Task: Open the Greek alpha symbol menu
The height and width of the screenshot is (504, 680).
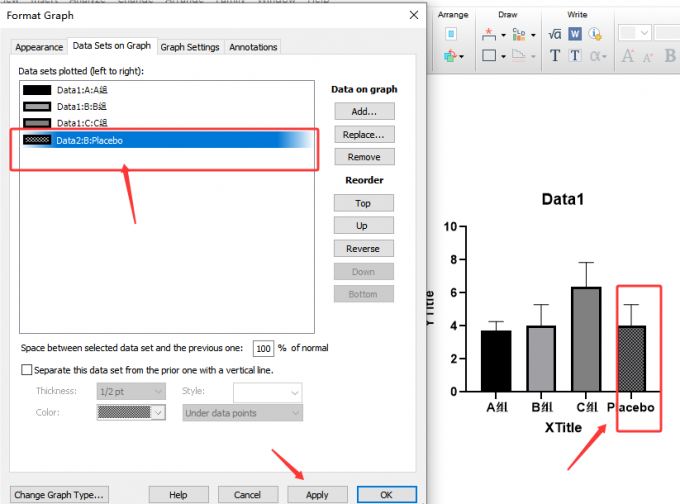Action: (x=598, y=56)
